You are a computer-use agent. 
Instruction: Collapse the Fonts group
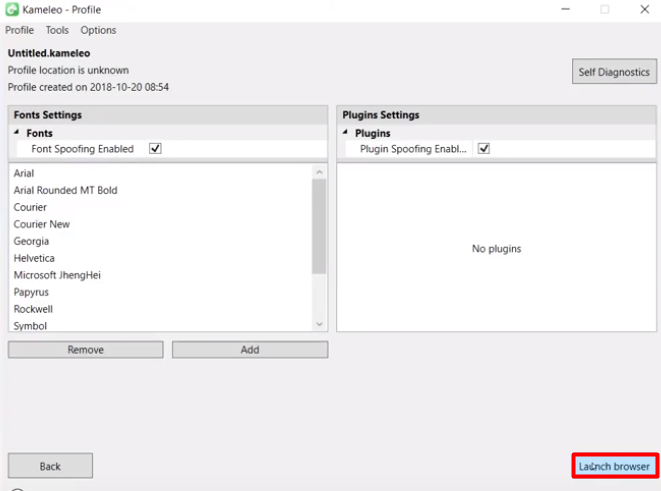coord(16,132)
